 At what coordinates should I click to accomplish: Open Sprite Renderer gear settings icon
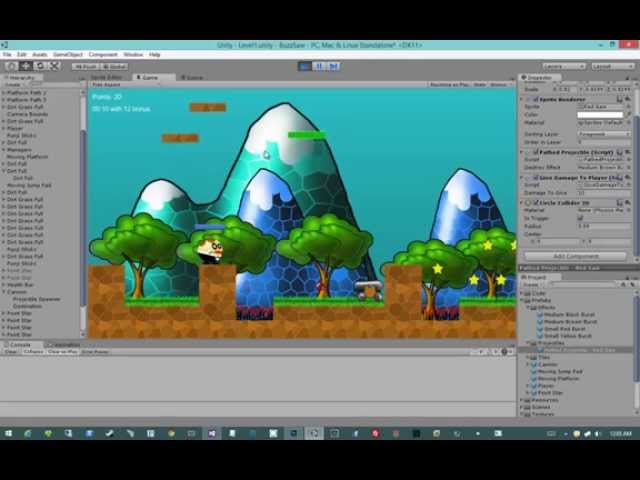[x=628, y=99]
